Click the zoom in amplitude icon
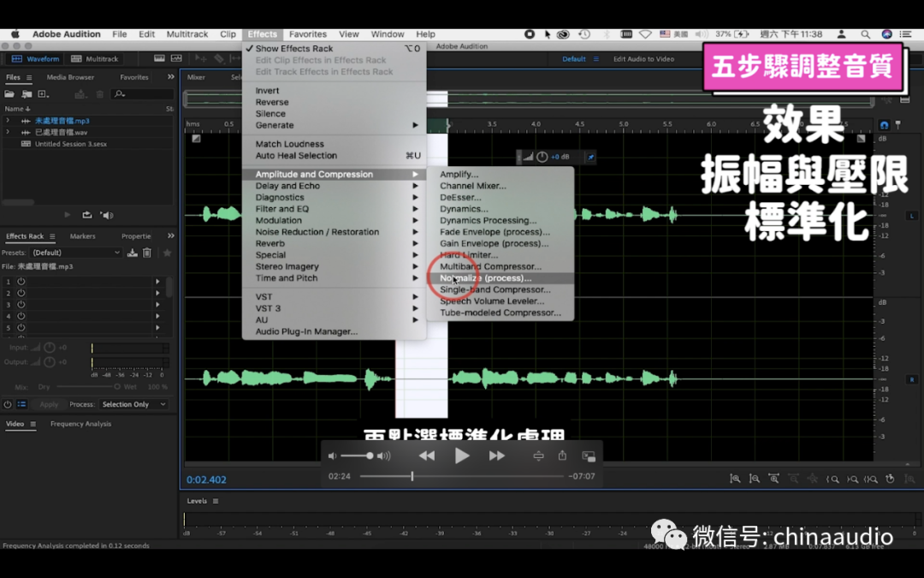 click(735, 479)
